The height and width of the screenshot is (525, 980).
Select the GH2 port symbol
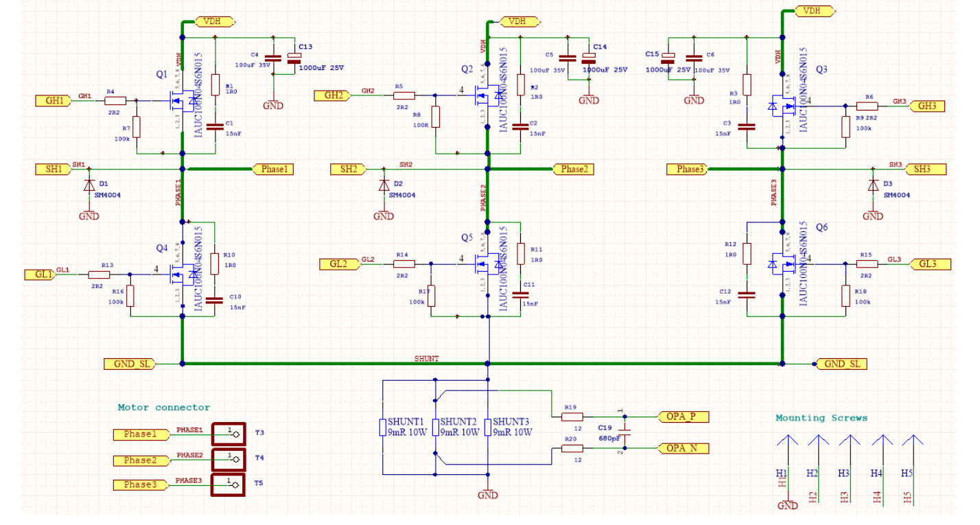tap(334, 95)
